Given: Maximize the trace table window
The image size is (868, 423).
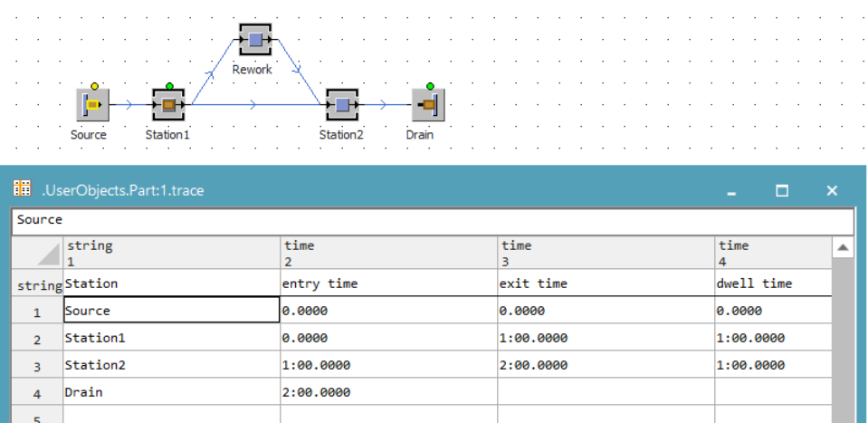Looking at the screenshot, I should coord(782,191).
